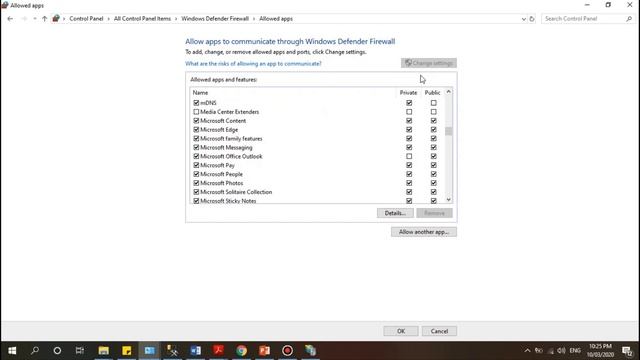640x360 pixels.
Task: Expand chevron after All Control Panel Items
Action: [x=176, y=19]
